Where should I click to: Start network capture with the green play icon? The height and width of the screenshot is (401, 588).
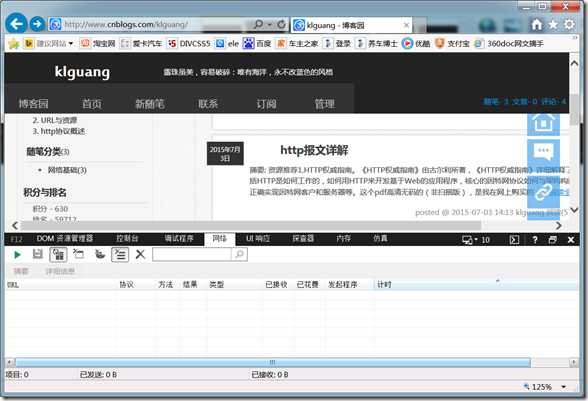[x=17, y=255]
